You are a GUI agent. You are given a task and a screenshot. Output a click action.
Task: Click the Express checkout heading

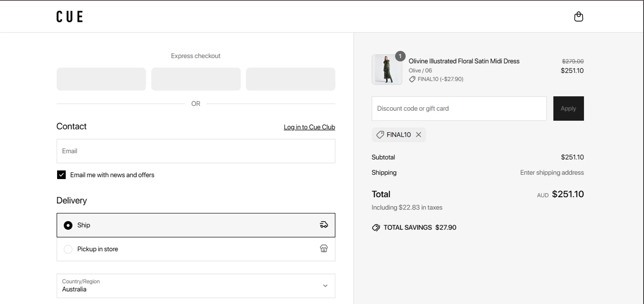tap(196, 56)
